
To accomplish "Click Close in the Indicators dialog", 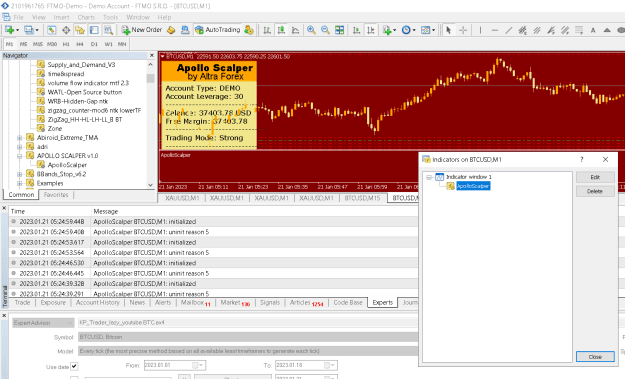I will pyautogui.click(x=595, y=357).
